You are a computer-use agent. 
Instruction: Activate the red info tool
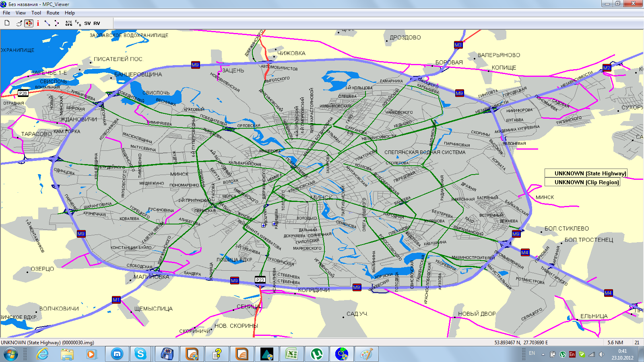[38, 23]
